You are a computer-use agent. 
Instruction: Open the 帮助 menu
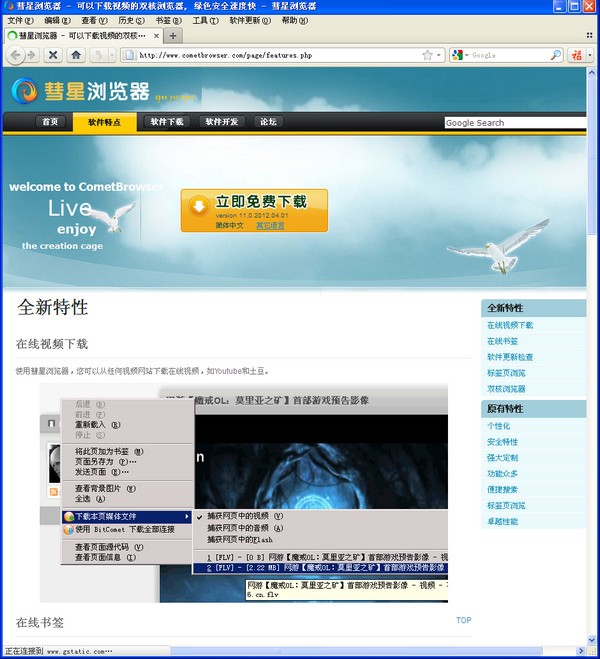pos(295,20)
